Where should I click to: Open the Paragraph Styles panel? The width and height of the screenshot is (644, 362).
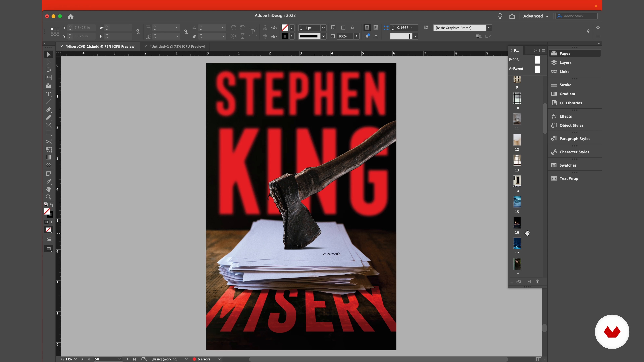pos(575,139)
